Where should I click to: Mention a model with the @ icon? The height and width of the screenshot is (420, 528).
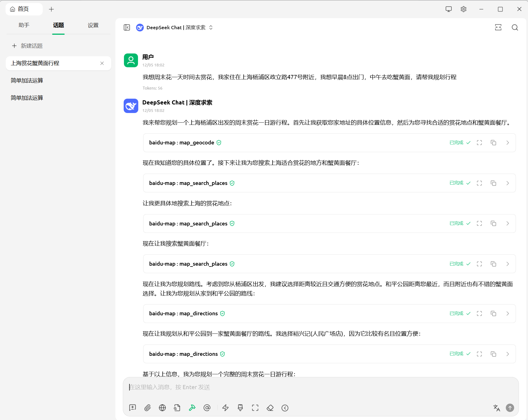pyautogui.click(x=207, y=408)
